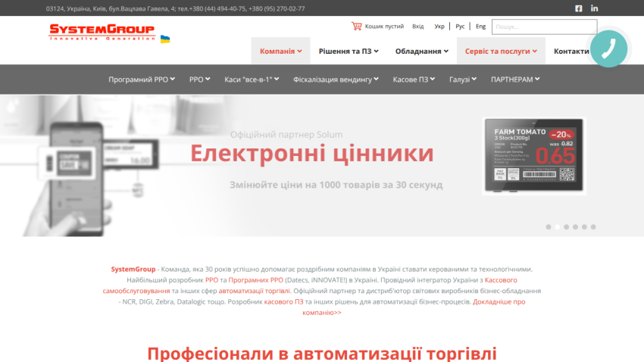
Task: Click the Офіційний партнер Solum caption
Action: 286,135
